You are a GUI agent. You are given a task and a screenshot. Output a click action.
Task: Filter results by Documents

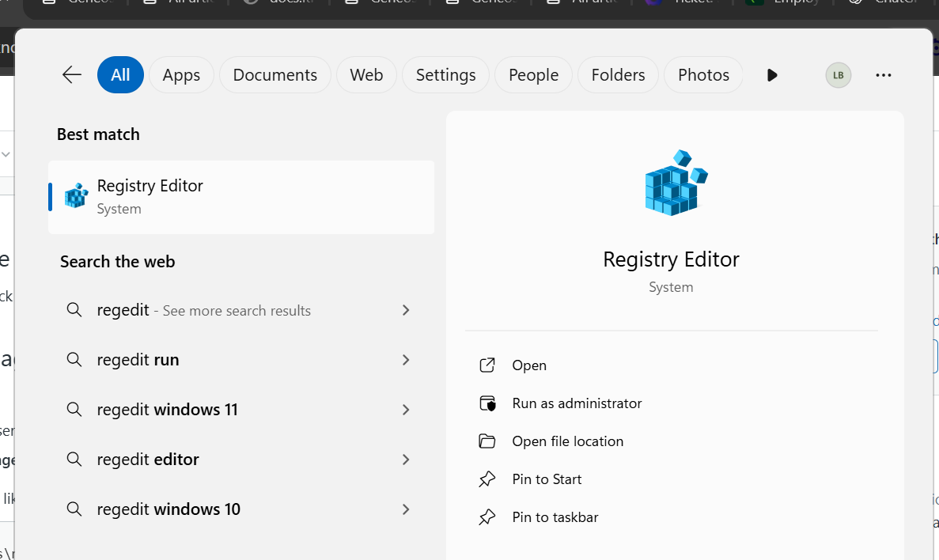[x=275, y=75]
